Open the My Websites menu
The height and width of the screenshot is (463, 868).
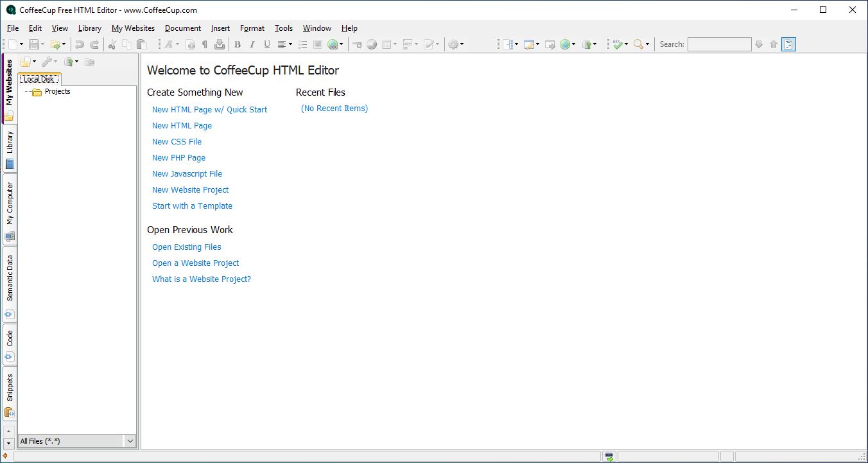[x=133, y=28]
